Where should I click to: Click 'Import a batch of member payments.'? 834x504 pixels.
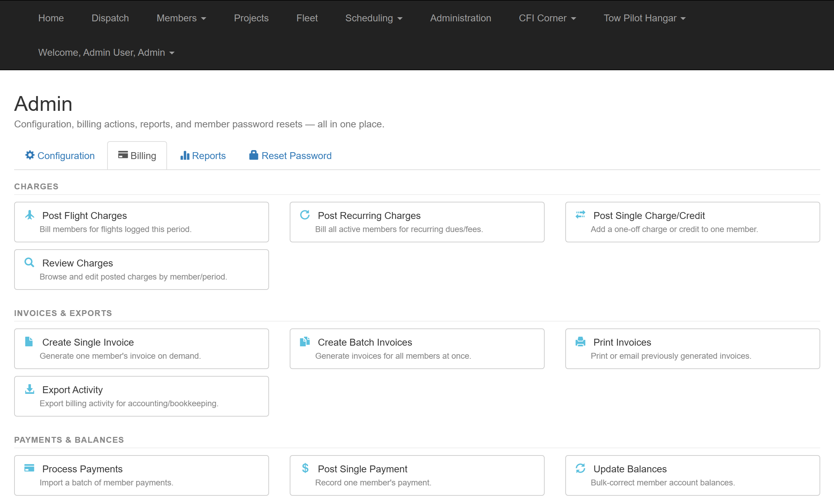[106, 483]
